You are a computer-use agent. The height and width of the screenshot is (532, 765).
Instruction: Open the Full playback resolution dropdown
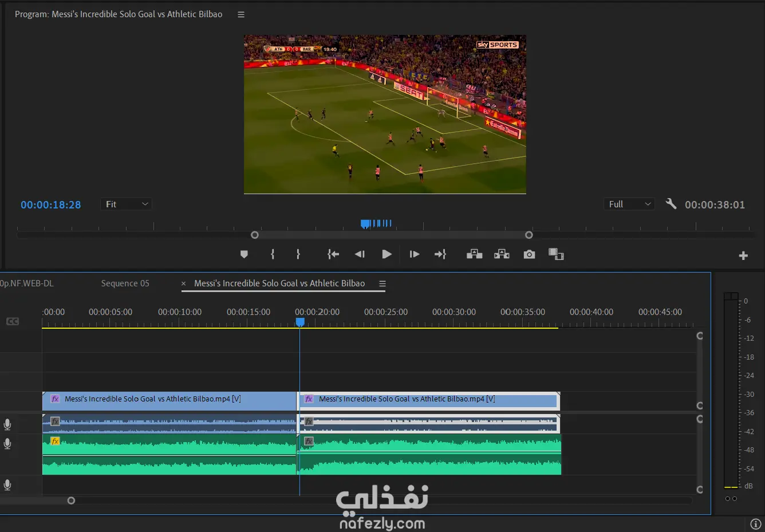coord(629,204)
